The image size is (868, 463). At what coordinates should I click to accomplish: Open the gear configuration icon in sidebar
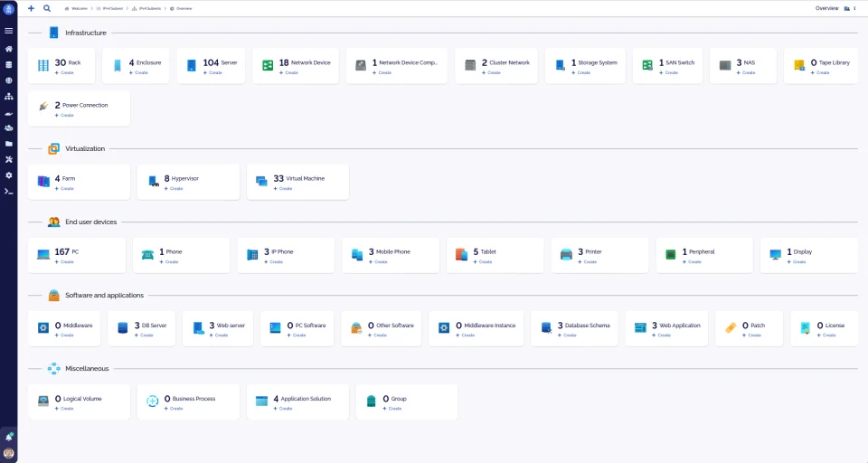(x=8, y=175)
